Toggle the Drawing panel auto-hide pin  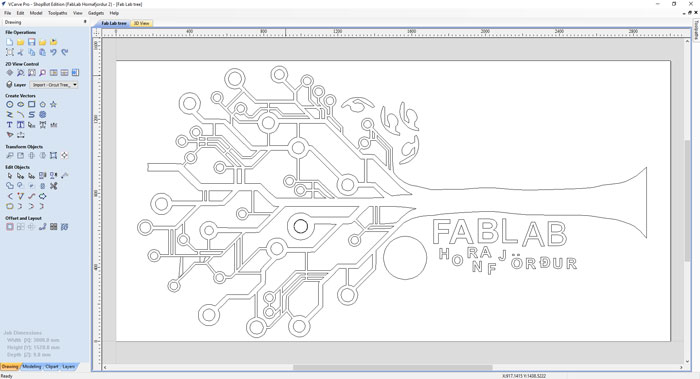click(x=85, y=22)
